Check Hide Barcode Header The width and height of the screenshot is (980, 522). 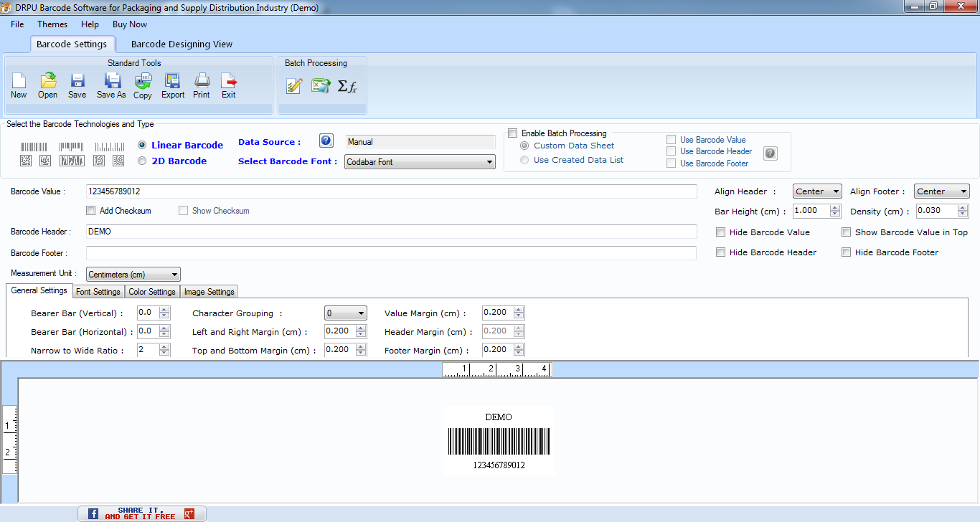click(x=721, y=252)
